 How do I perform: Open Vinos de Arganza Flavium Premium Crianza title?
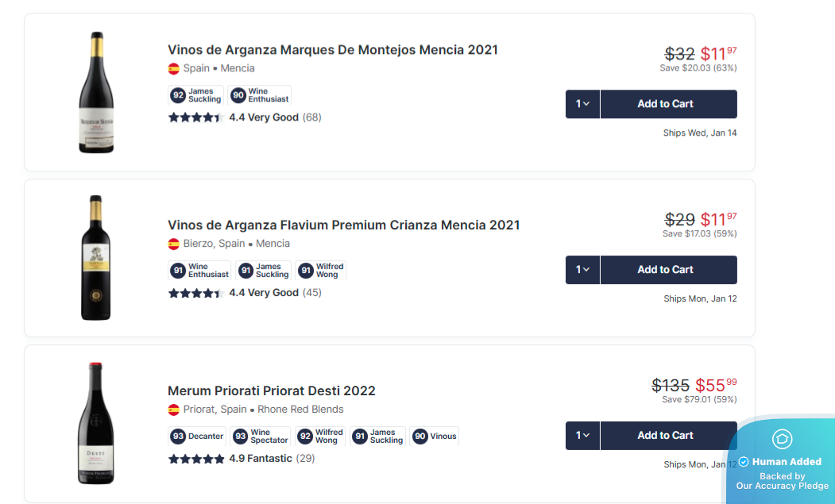pos(343,225)
